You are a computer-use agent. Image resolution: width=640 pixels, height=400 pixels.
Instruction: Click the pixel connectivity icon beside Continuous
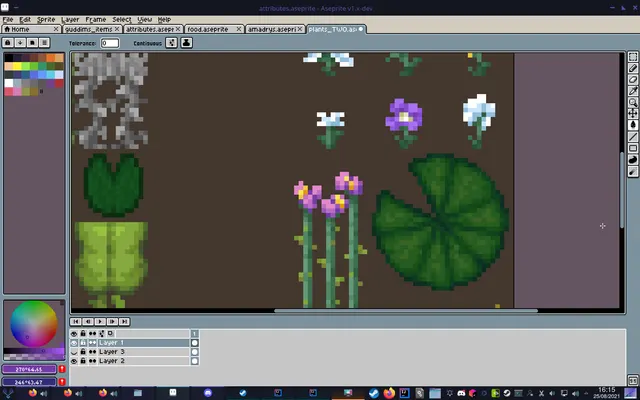tap(171, 43)
